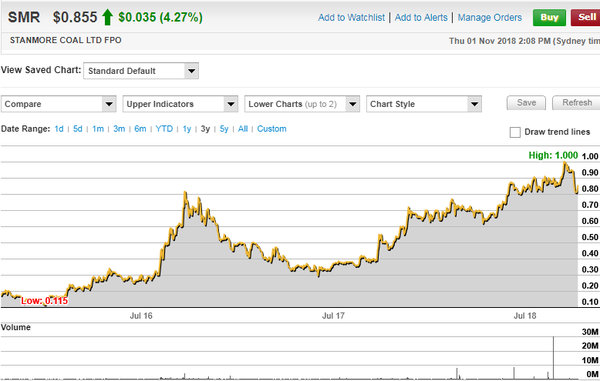Select the 1d date range

point(59,129)
